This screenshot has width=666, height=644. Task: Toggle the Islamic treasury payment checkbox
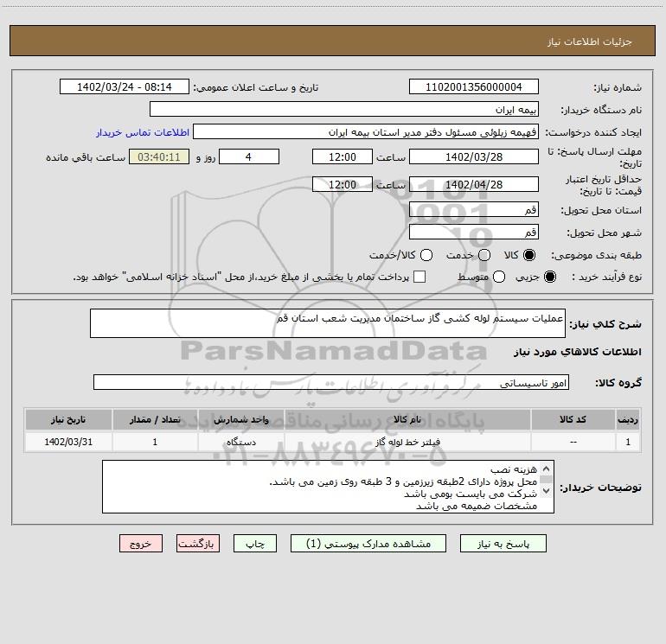tap(419, 277)
